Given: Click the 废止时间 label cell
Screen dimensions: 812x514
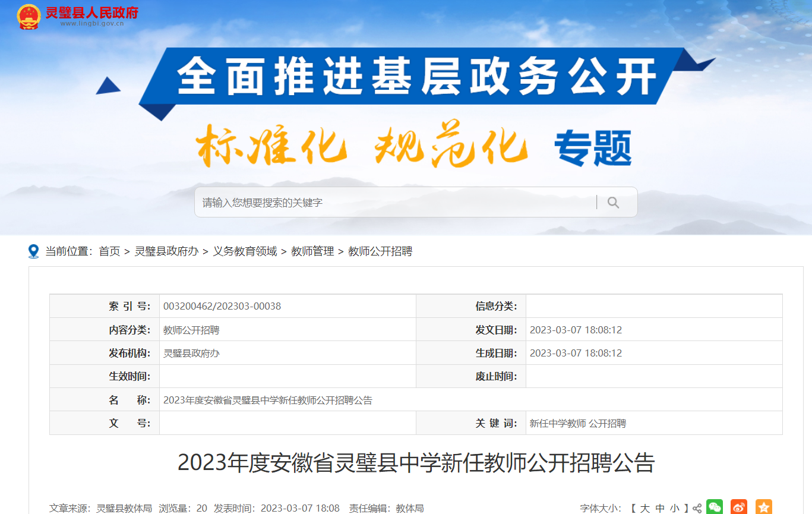Looking at the screenshot, I should coord(471,376).
